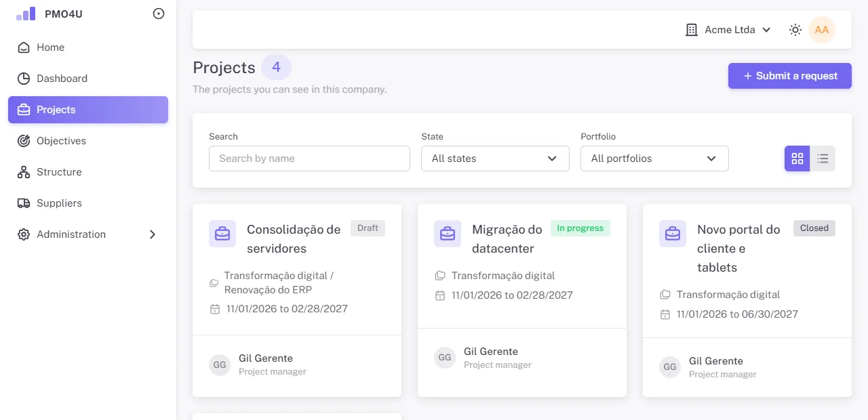Open the Consolidação de servidores project title
868x420 pixels.
[294, 239]
